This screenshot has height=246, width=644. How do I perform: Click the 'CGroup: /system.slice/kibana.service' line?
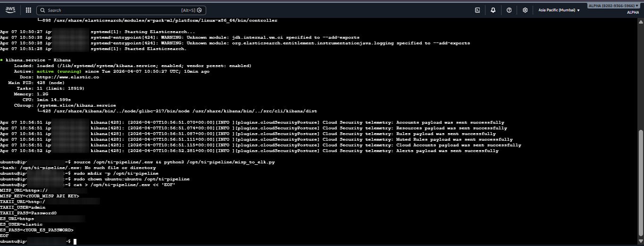[x=65, y=105]
